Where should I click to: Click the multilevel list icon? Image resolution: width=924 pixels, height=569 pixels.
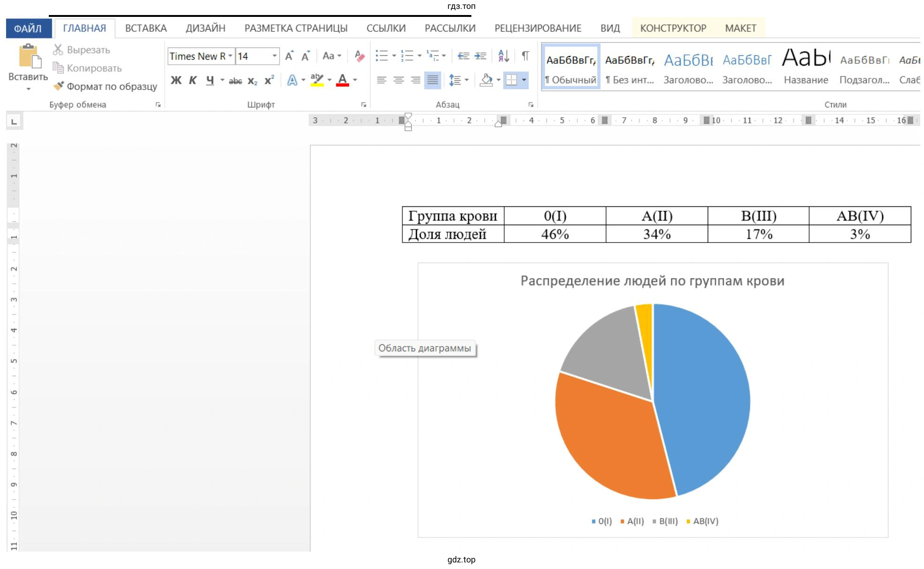pos(432,56)
